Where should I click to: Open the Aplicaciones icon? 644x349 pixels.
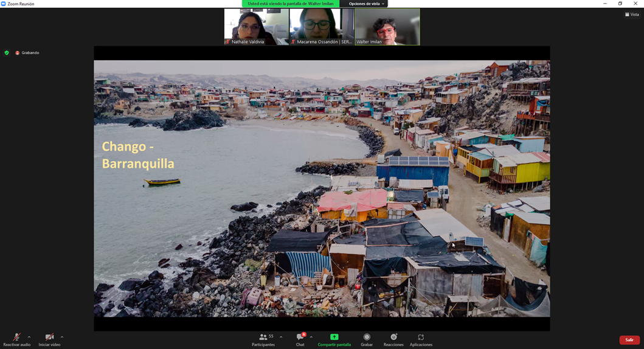tap(421, 337)
